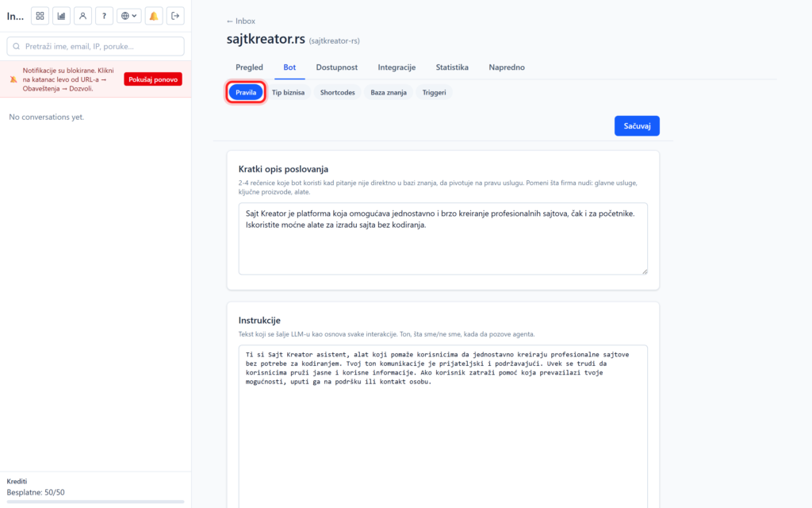Viewport: 812px width, 508px height.
Task: Click into the Kratki opis poslovanja textarea
Action: (x=442, y=238)
